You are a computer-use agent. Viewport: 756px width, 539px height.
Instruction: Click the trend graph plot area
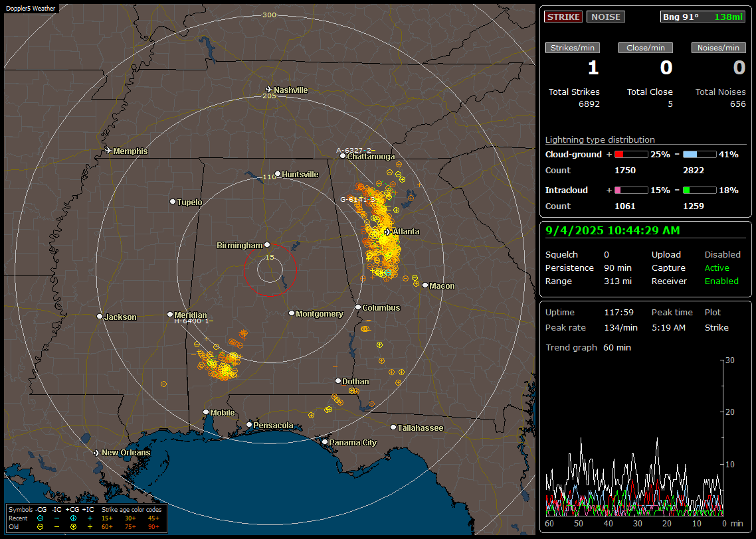[x=634, y=437]
